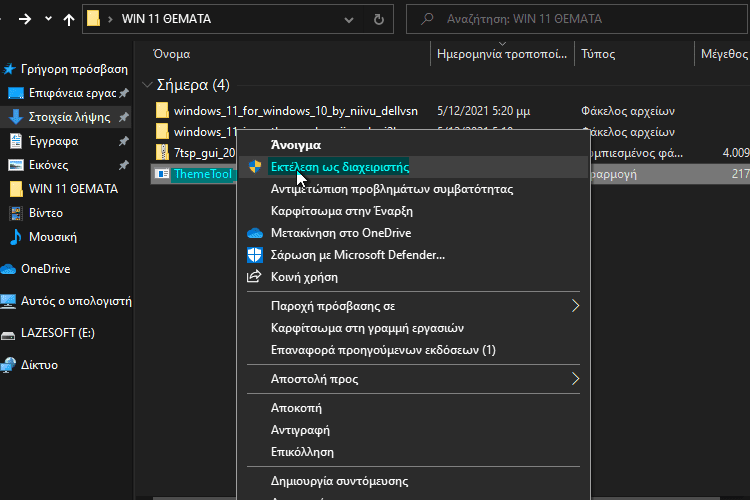Image resolution: width=750 pixels, height=500 pixels.
Task: Choose Αντιμετώπιση προβλημάτων συμβατότητας
Action: (x=392, y=189)
